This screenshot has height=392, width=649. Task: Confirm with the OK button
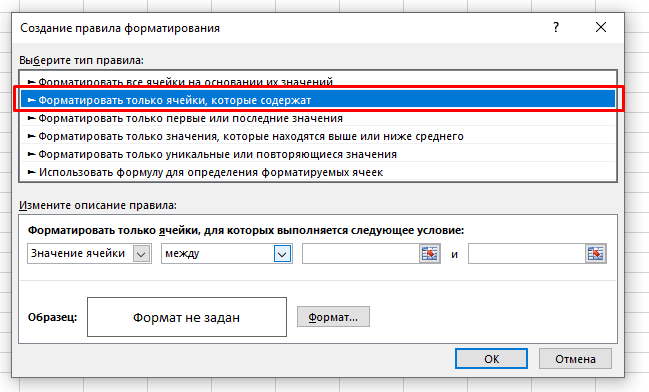click(491, 358)
